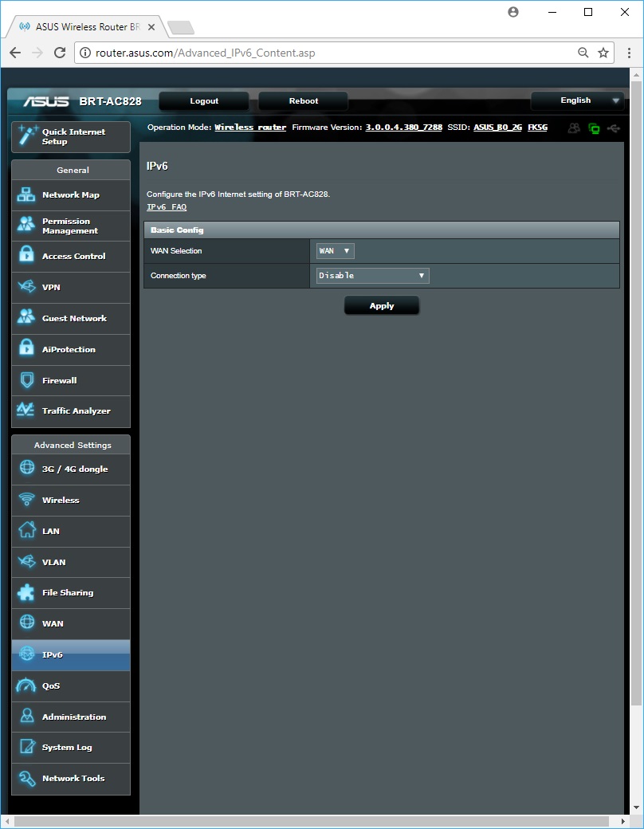The height and width of the screenshot is (829, 644).
Task: Expand the WAN Selection dropdown
Action: (x=335, y=251)
